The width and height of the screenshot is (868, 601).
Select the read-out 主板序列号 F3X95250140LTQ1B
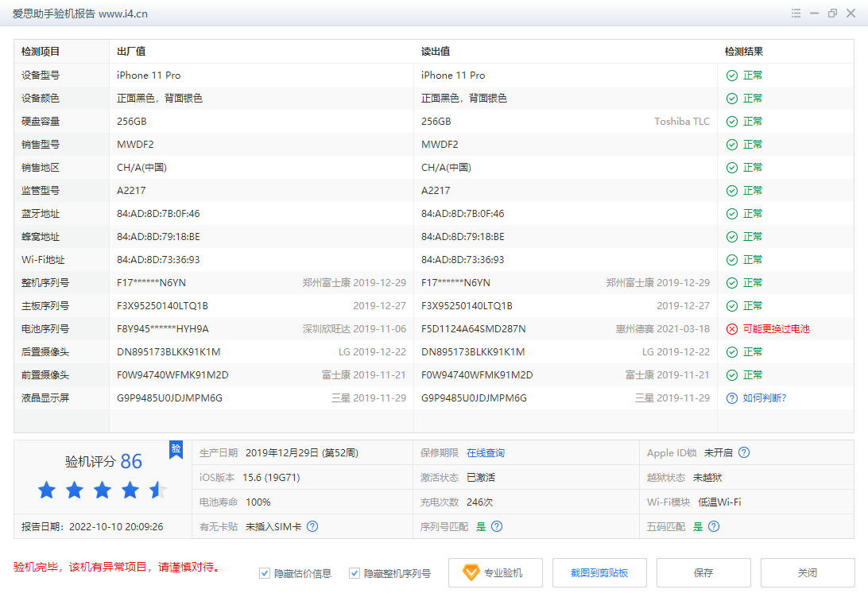tap(467, 306)
